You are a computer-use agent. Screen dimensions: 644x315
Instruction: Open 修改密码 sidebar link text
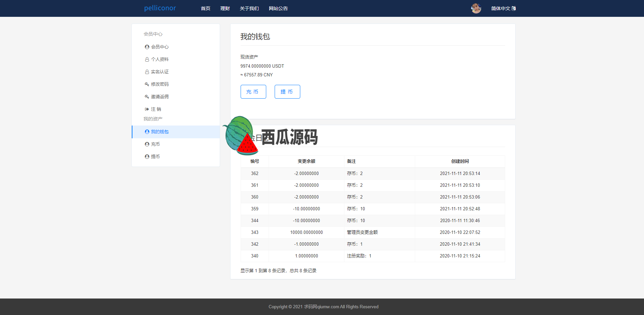click(160, 84)
